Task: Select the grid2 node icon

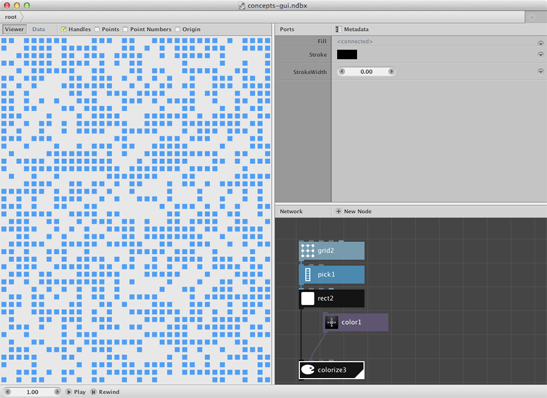Action: pos(307,250)
